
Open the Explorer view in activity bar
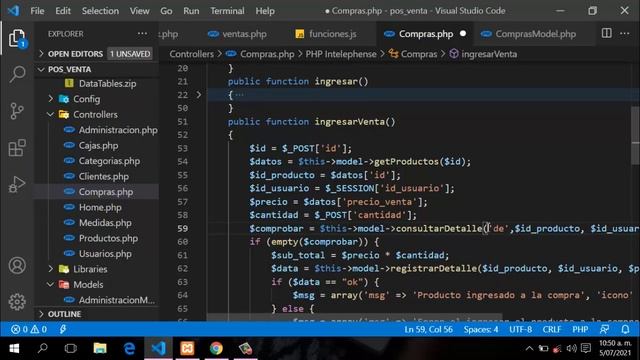(17, 38)
